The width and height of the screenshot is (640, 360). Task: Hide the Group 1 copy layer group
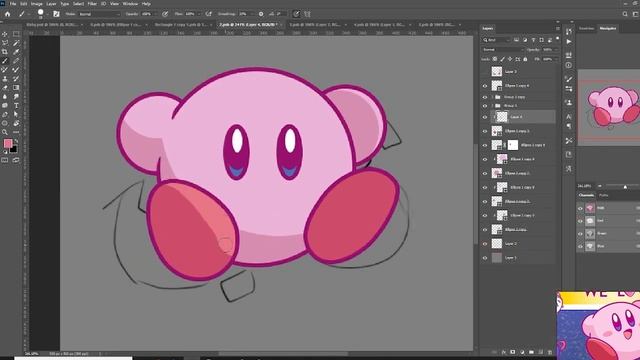pyautogui.click(x=485, y=97)
